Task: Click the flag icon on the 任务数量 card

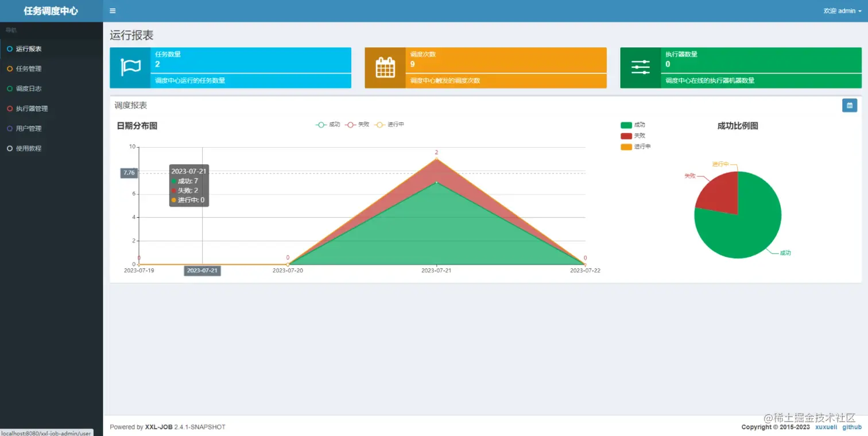Action: 130,68
